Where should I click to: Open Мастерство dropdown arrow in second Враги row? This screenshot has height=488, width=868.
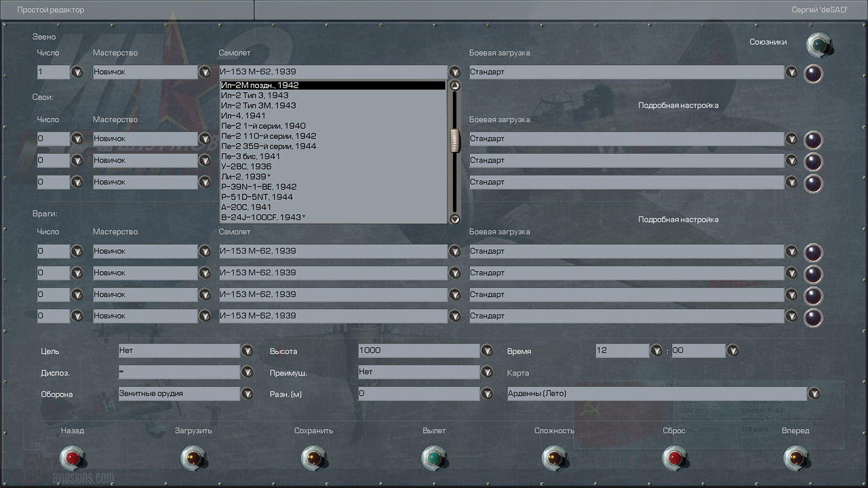(x=205, y=273)
